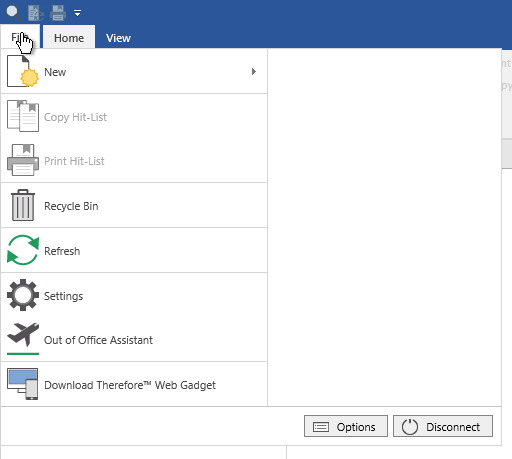Open the quick access toolbar customize dropdown

coord(77,13)
